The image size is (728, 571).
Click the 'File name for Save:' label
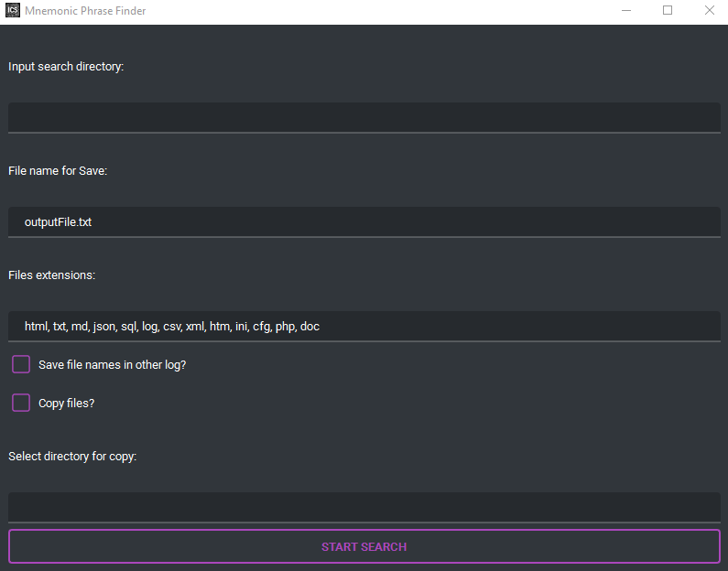(x=58, y=170)
